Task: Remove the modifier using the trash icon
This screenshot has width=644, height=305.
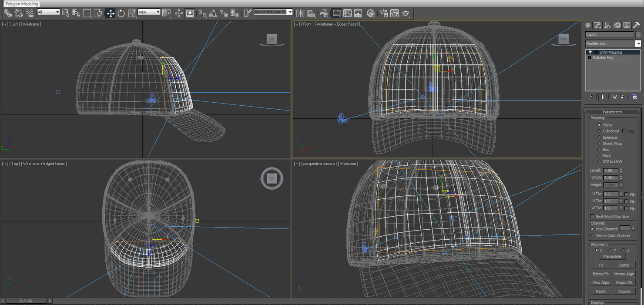Action: tap(623, 97)
